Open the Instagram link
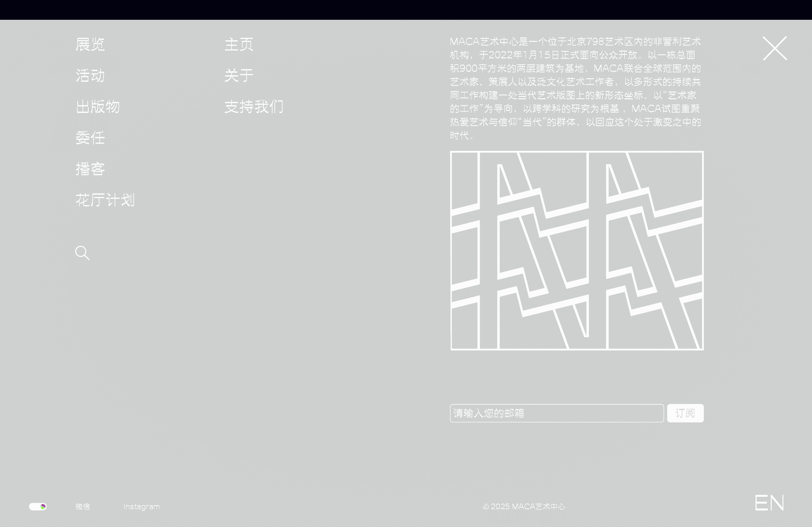This screenshot has width=812, height=527. [x=142, y=507]
